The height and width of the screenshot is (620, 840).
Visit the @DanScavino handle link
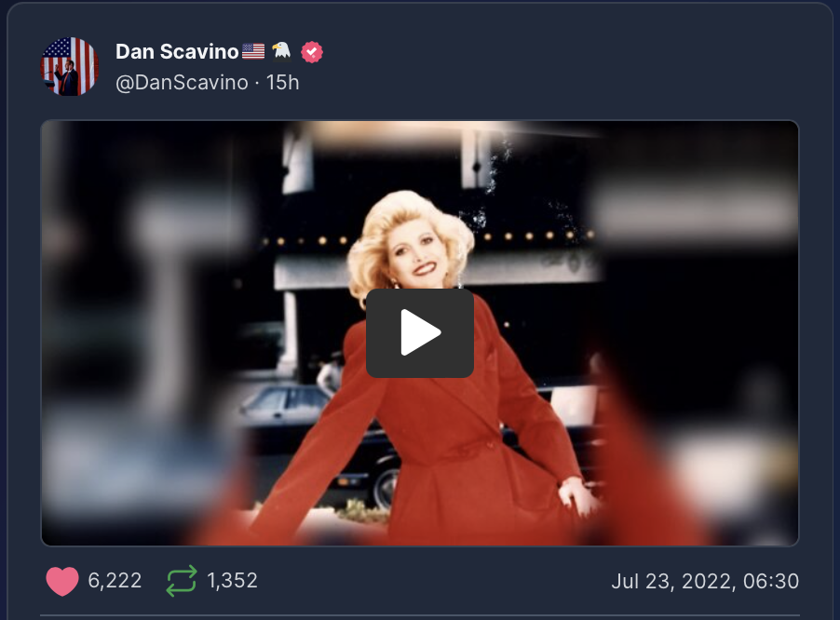point(182,83)
